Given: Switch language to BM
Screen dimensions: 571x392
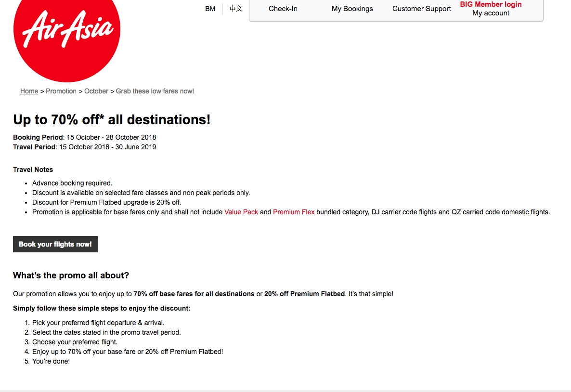Looking at the screenshot, I should pos(210,9).
